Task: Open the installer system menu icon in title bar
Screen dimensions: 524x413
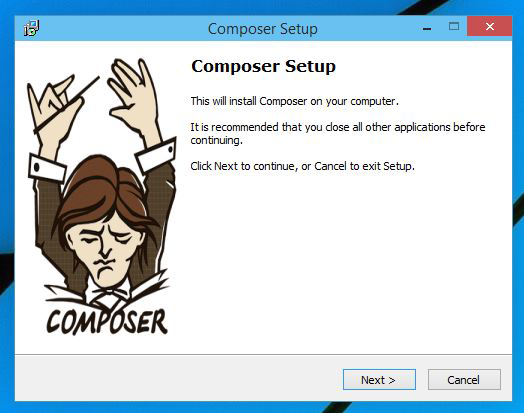Action: coord(32,28)
